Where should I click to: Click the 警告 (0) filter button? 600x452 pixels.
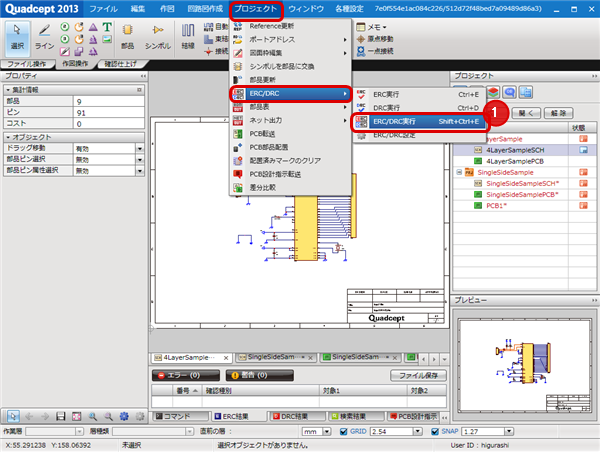coord(259,375)
